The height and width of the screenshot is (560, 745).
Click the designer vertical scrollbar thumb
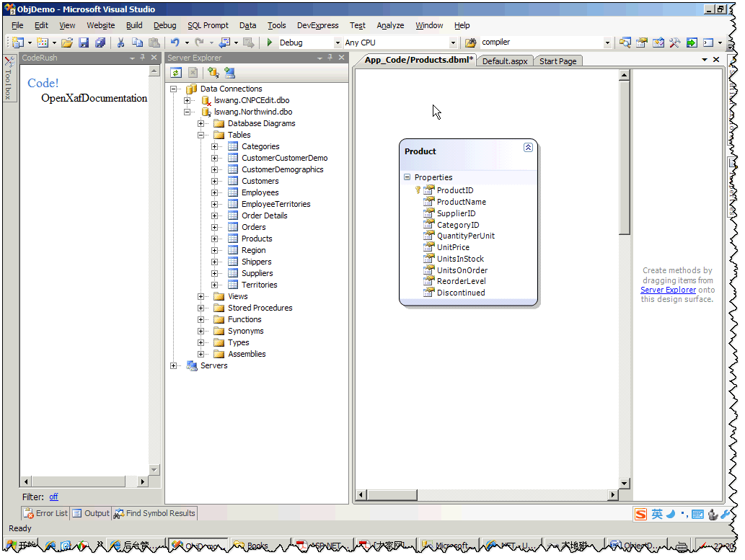[625, 158]
